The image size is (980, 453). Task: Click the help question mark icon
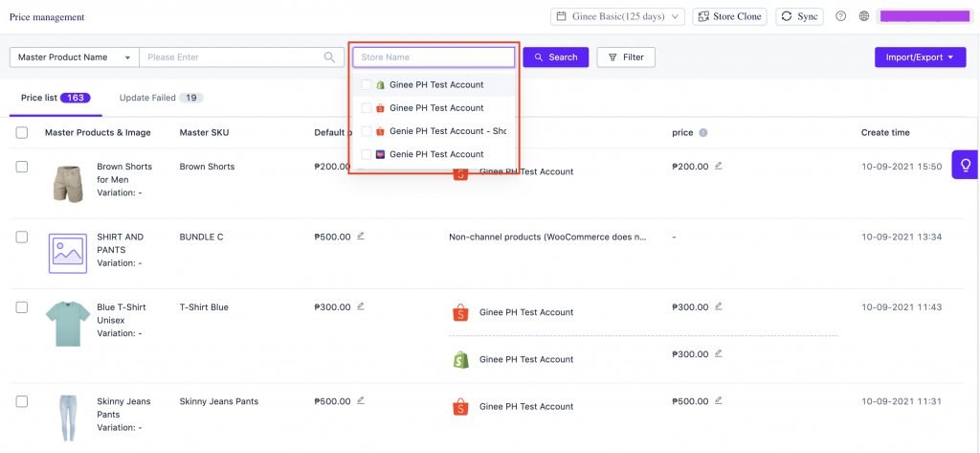tap(840, 17)
